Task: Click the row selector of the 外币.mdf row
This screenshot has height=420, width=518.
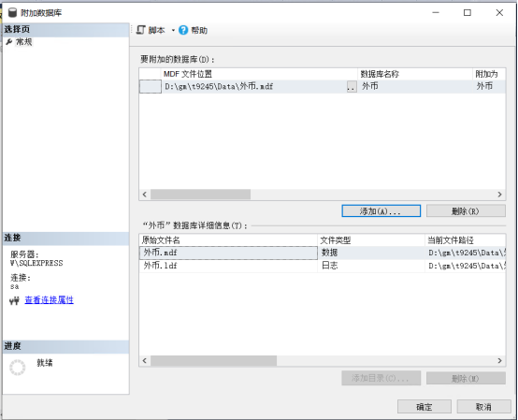Action: 151,87
